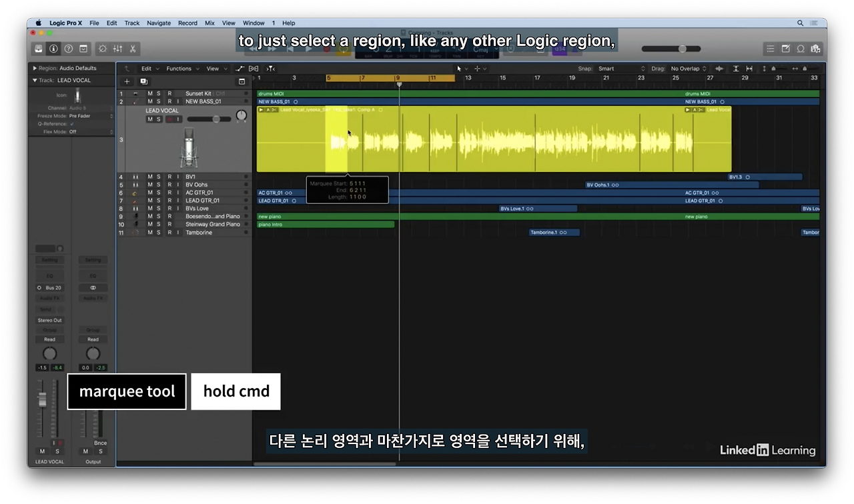Mute the Sunset Kit track
The width and height of the screenshot is (854, 504).
click(150, 94)
